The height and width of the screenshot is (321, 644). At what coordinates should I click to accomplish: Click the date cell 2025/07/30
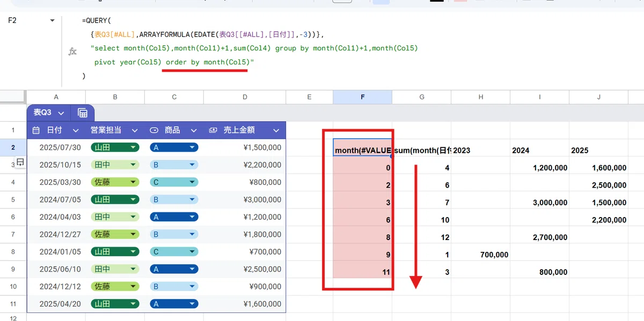56,147
